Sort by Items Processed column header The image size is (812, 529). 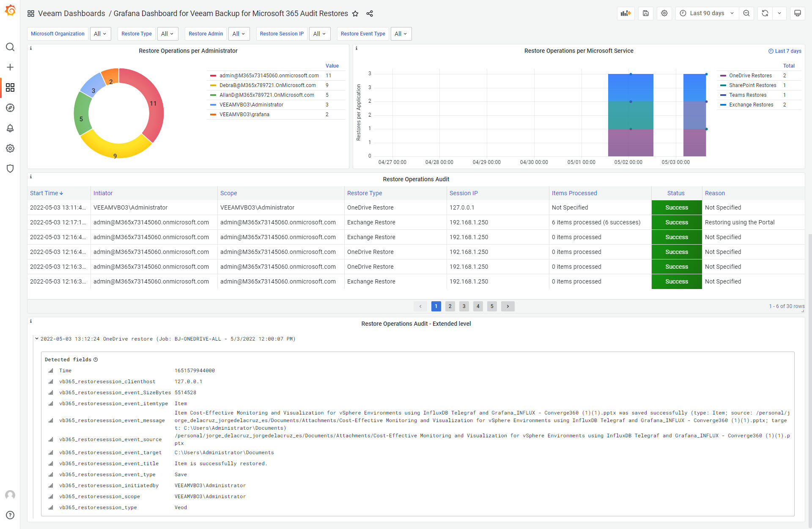coord(574,193)
